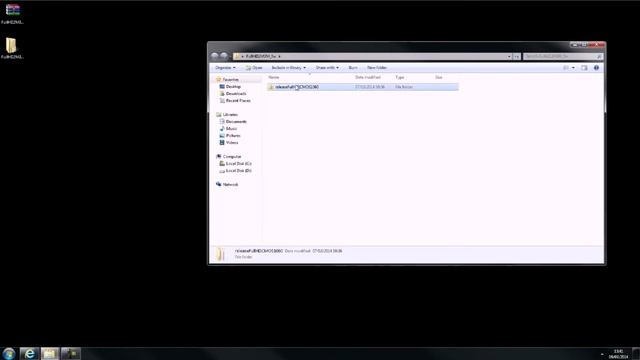Open the Pictures library
This screenshot has height=360, width=640.
pos(233,136)
